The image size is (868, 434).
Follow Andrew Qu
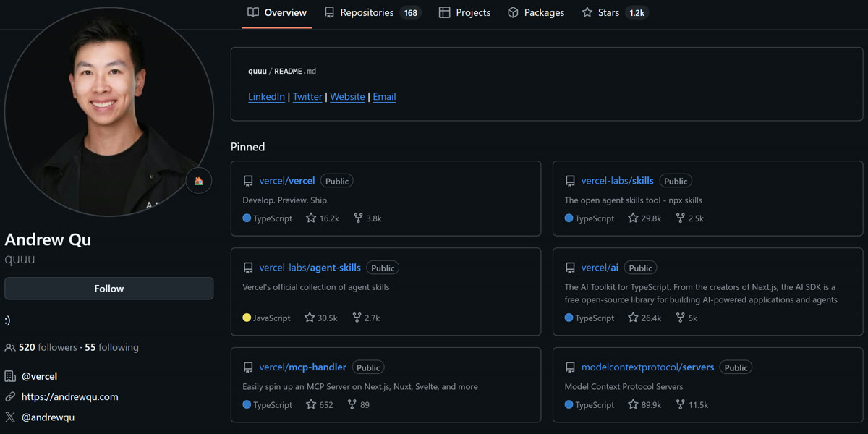pos(109,289)
